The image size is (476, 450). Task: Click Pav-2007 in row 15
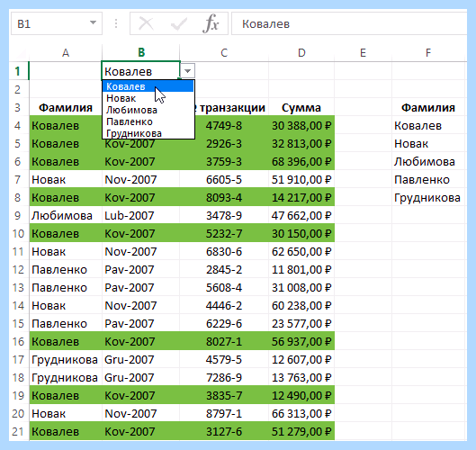pos(141,323)
